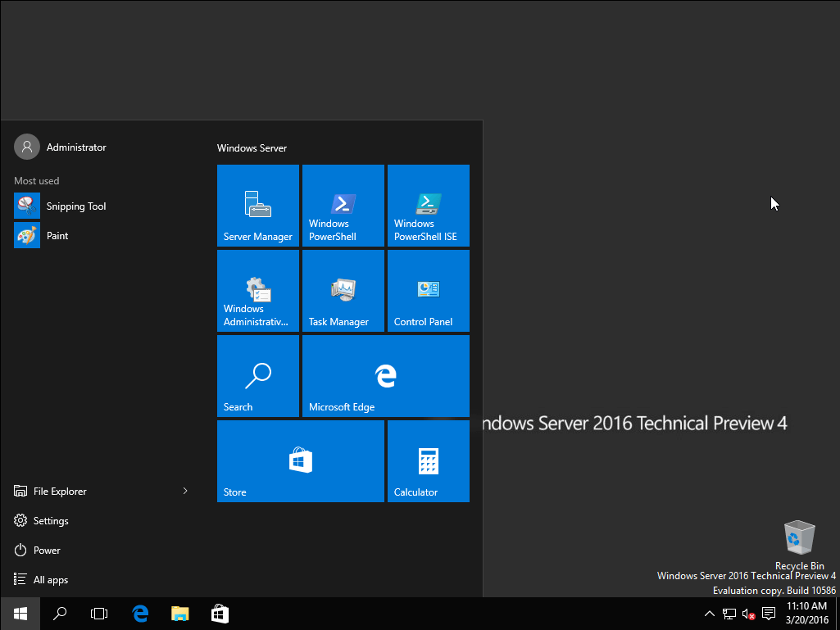
Task: Launch the Task Manager tile
Action: pyautogui.click(x=343, y=291)
